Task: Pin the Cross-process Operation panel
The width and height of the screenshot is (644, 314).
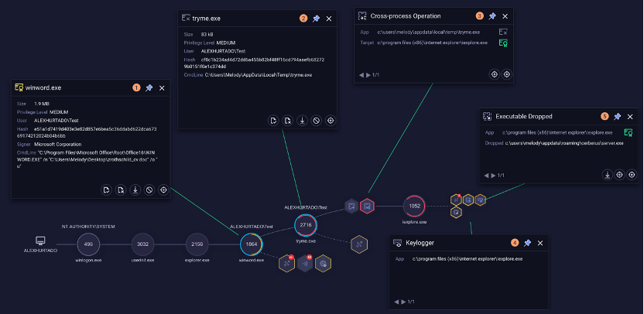Action: click(x=492, y=16)
